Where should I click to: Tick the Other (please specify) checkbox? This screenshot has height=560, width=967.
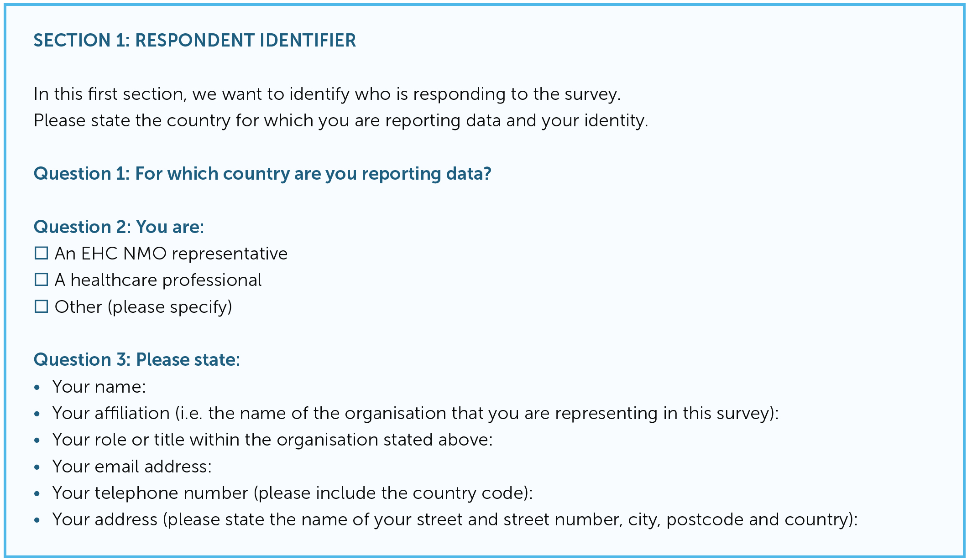42,306
